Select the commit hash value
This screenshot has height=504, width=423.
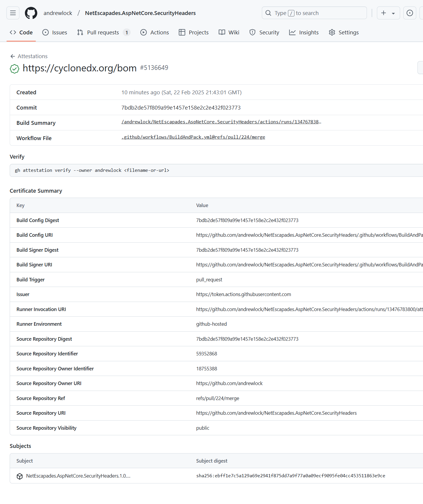[181, 107]
